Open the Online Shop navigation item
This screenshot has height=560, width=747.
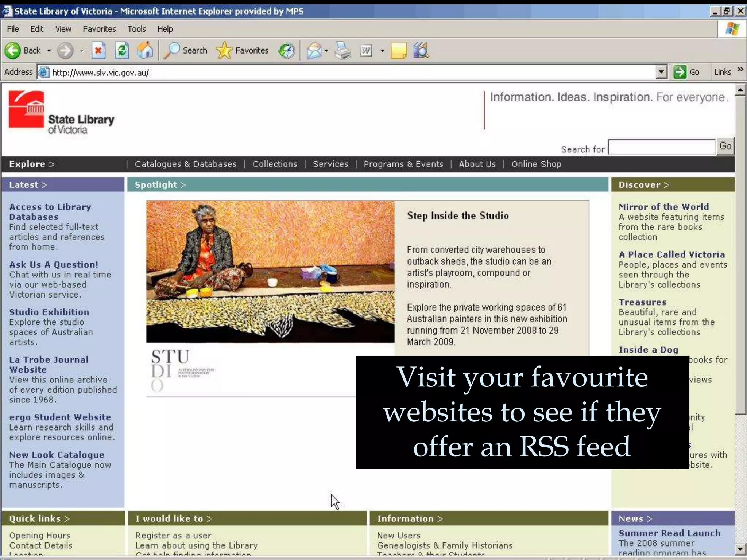coord(536,164)
